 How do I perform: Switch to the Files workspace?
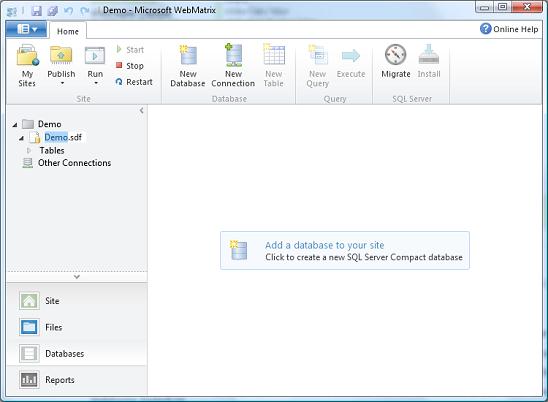click(77, 327)
